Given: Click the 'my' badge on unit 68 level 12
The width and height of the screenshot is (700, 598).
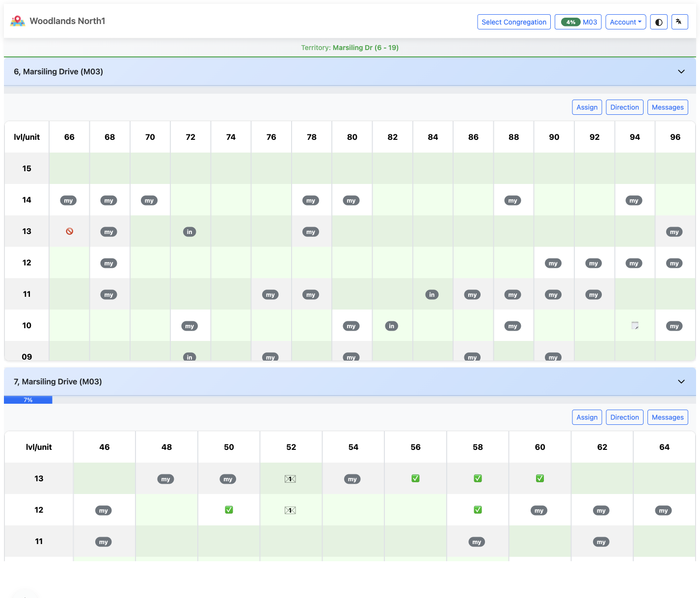Looking at the screenshot, I should (x=109, y=263).
